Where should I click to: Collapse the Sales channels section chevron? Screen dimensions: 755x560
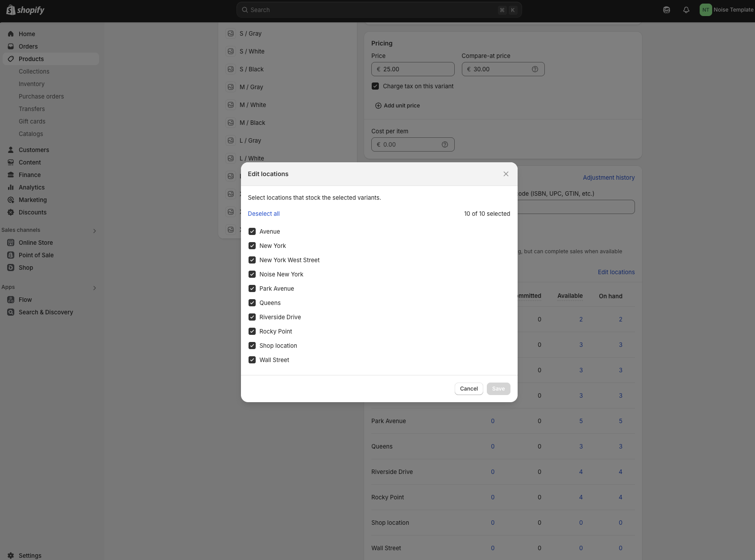tap(95, 231)
